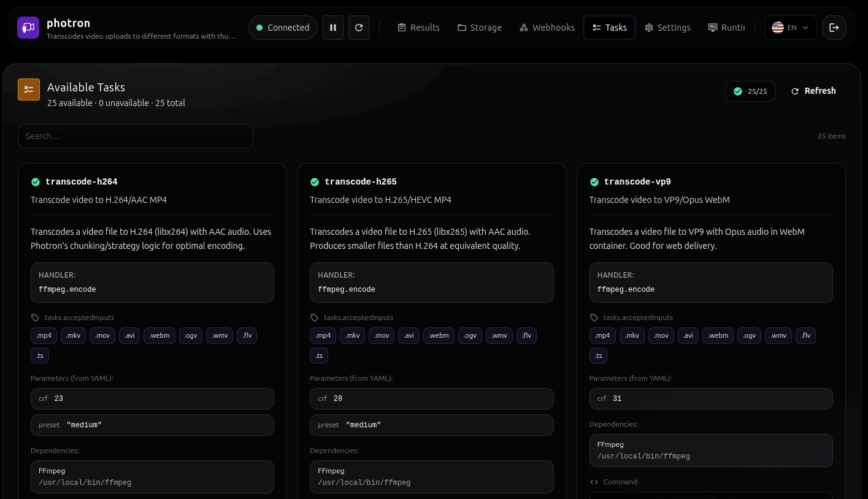868x499 pixels.
Task: Click the Storage tab folder icon
Action: [462, 28]
